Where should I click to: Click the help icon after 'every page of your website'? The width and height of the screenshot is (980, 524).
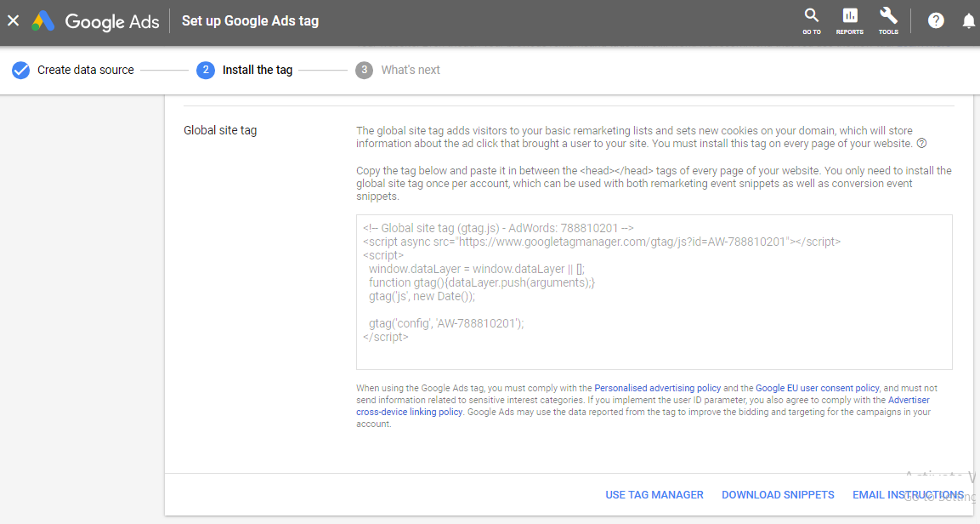922,143
